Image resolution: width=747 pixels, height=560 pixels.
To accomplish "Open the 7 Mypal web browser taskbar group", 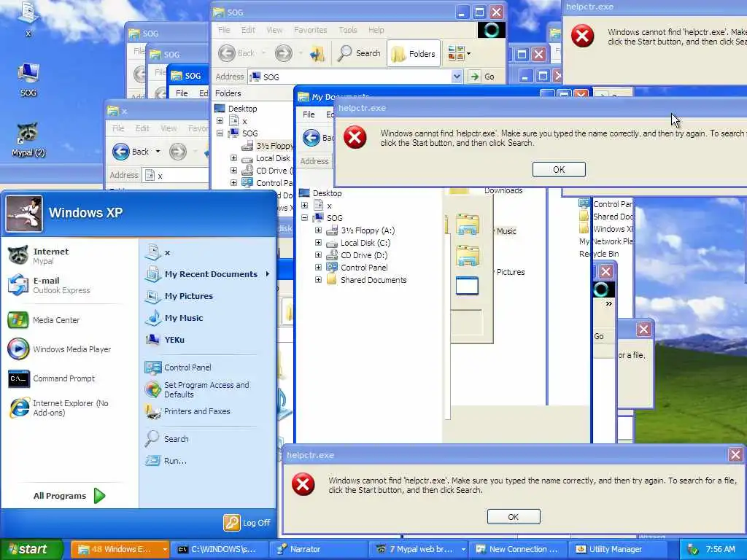I will pyautogui.click(x=418, y=549).
